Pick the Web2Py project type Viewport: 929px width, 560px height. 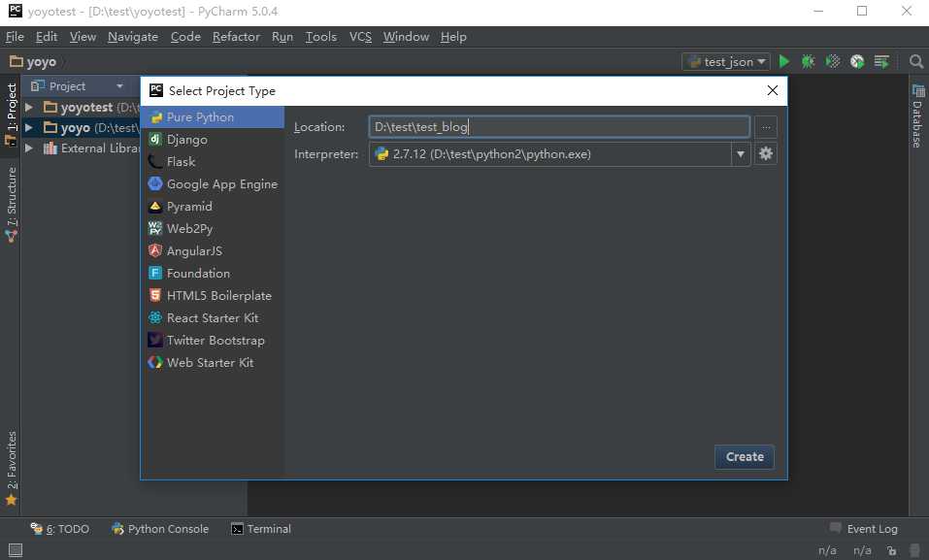[213, 229]
